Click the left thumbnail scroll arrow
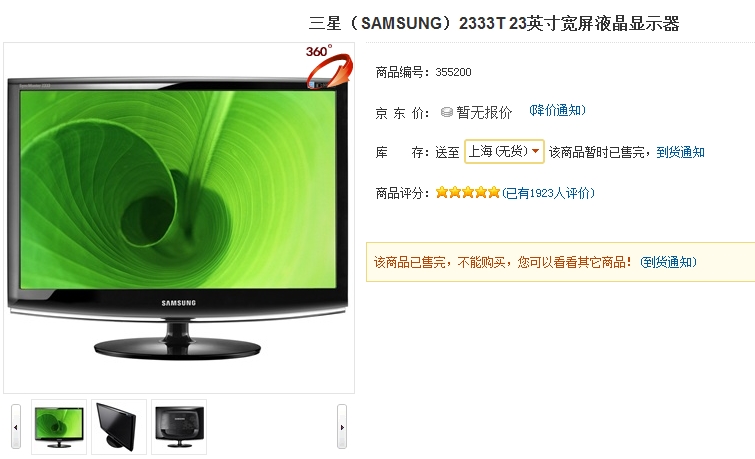755x459 pixels. click(16, 427)
